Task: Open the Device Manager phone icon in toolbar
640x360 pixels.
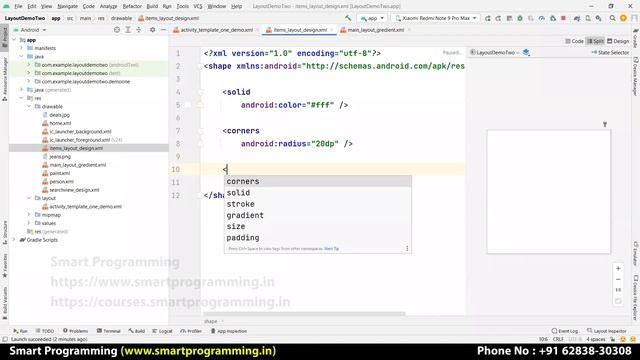Action: pyautogui.click(x=588, y=18)
